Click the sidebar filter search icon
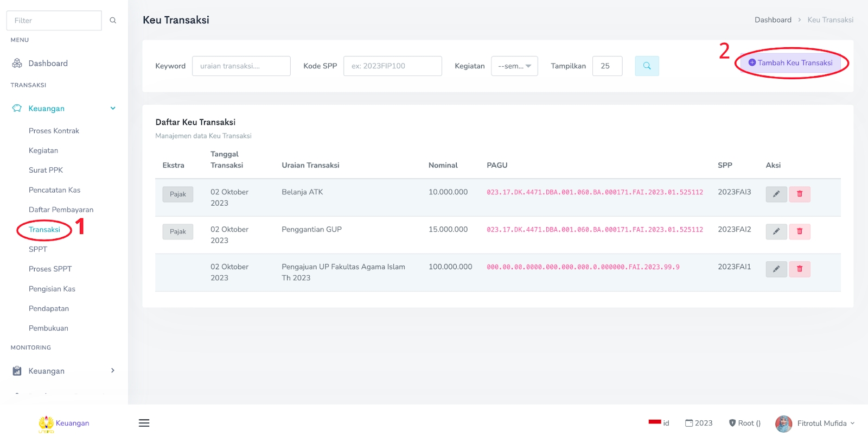Image resolution: width=868 pixels, height=442 pixels. [x=113, y=21]
